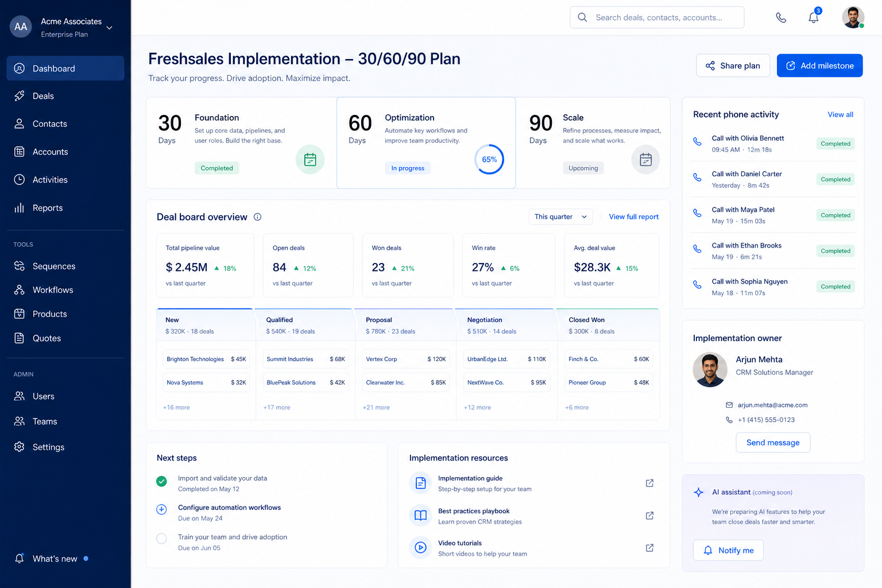Click the Quotes sidebar icon

[x=20, y=338]
